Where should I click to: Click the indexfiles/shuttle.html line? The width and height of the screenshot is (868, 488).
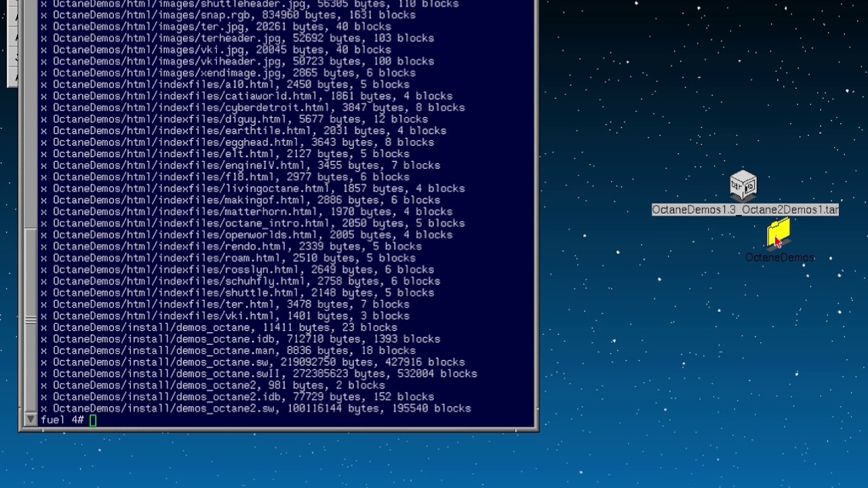point(237,293)
